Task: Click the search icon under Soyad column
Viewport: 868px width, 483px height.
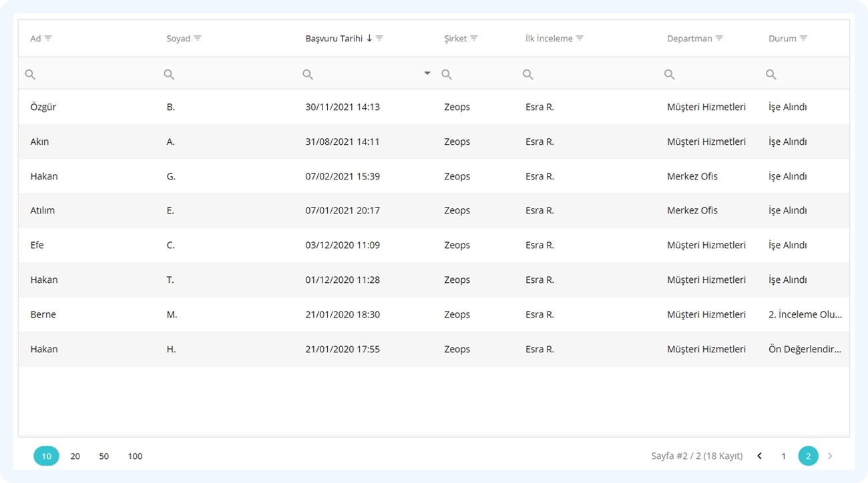Action: coord(169,74)
